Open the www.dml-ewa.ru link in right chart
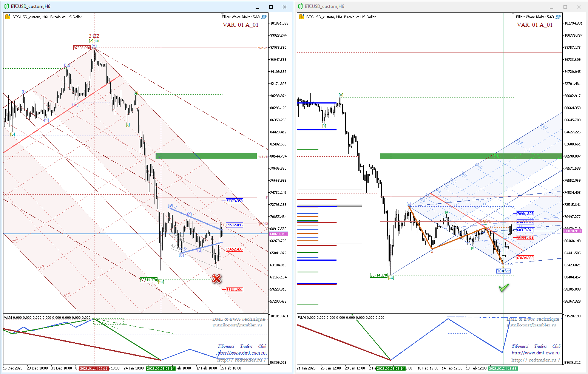This screenshot has width=588, height=374. click(536, 353)
